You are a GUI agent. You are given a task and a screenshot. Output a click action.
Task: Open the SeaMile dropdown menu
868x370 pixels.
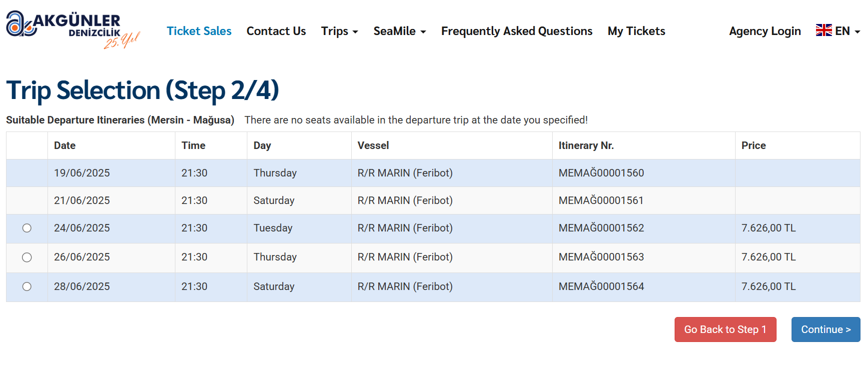tap(399, 31)
